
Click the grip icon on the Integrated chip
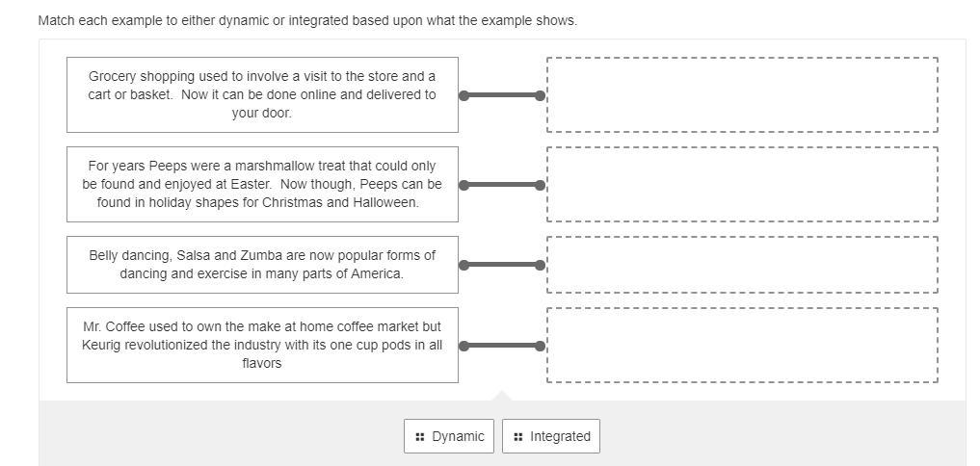tap(518, 436)
